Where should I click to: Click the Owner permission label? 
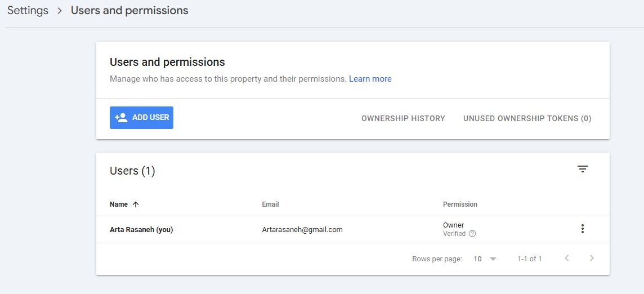pos(453,225)
